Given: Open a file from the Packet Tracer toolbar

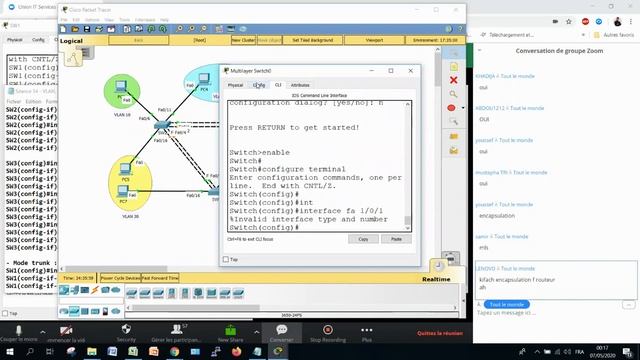Looking at the screenshot, I should coord(75,29).
